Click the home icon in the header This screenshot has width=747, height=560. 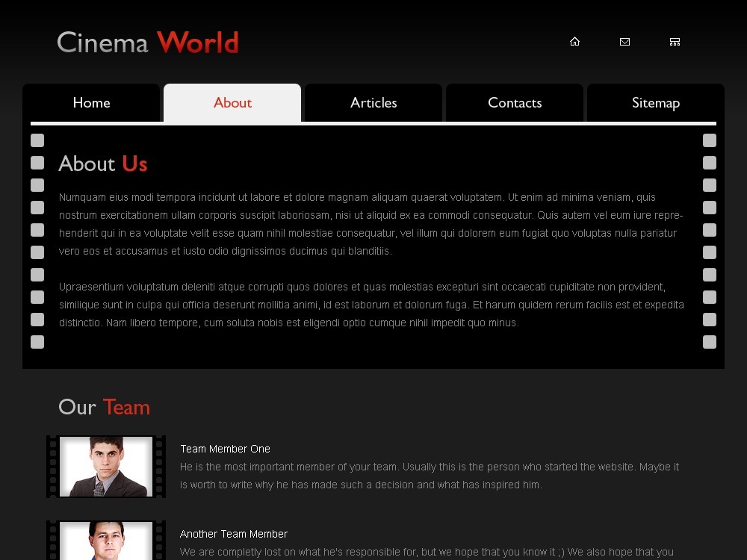(574, 41)
